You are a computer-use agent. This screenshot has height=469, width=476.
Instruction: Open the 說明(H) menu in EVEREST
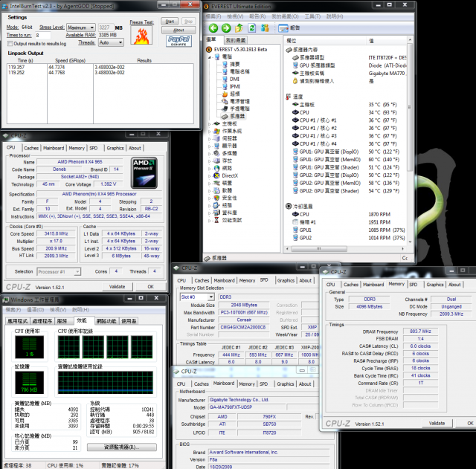[335, 16]
